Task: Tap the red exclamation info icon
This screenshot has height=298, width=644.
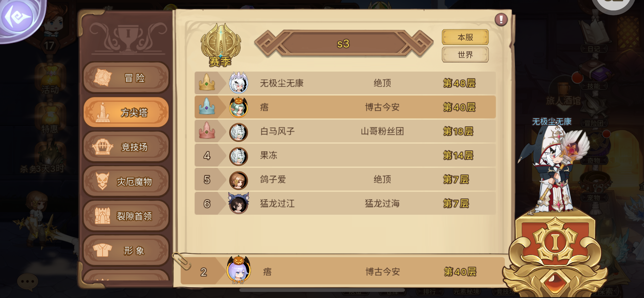Action: (501, 19)
